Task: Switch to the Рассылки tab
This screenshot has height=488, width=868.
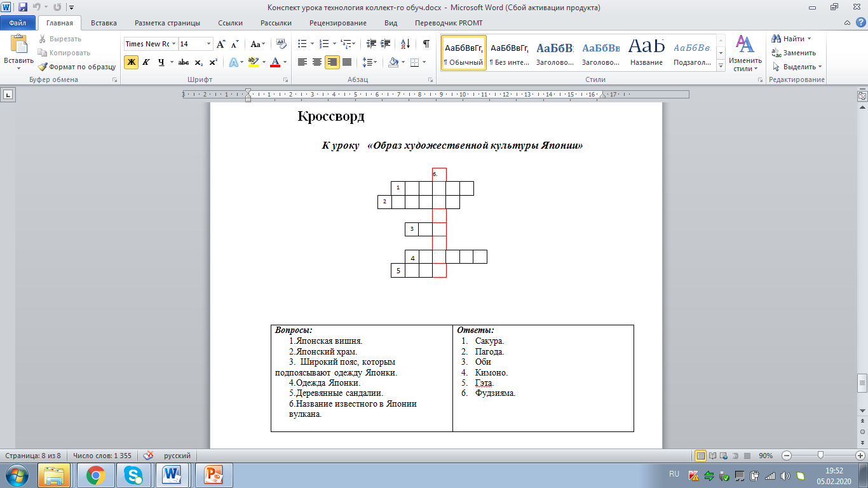Action: click(x=276, y=23)
